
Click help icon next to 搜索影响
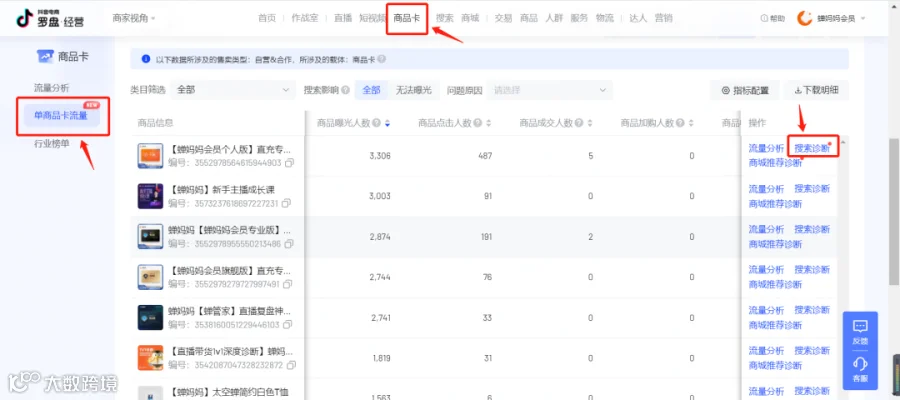[x=345, y=90]
